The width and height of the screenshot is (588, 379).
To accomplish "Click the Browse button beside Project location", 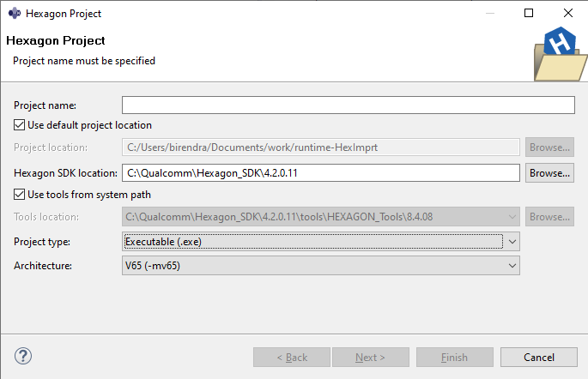I will click(x=549, y=147).
